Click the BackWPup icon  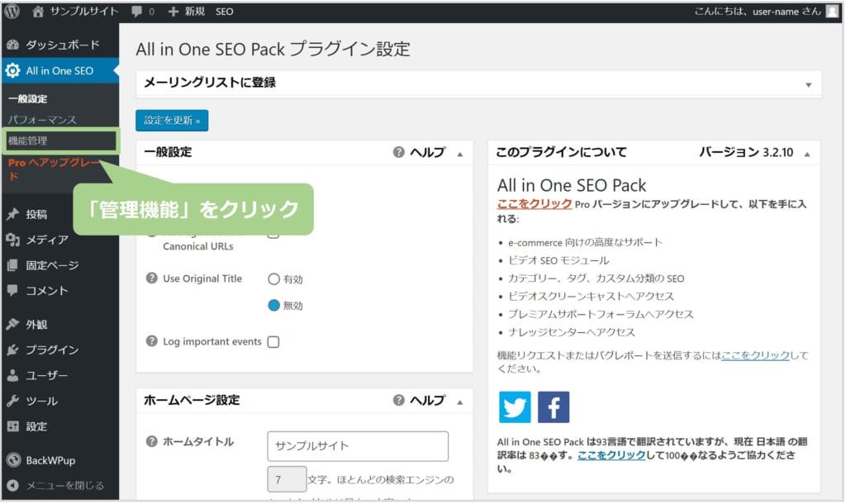point(13,460)
